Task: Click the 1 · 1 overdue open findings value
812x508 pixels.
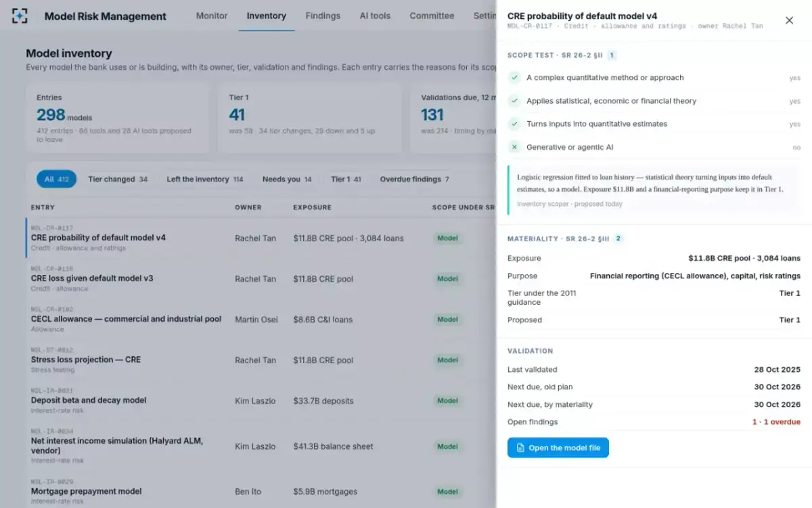Action: click(x=776, y=422)
